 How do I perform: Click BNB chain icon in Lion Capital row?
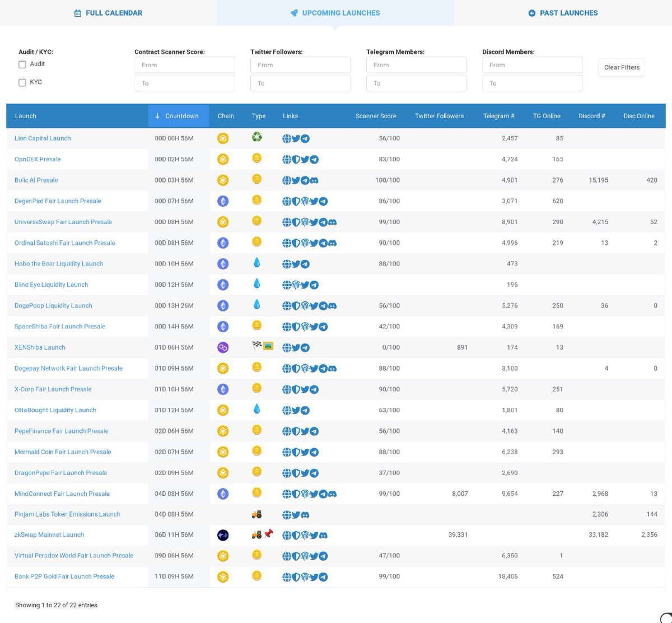click(223, 138)
